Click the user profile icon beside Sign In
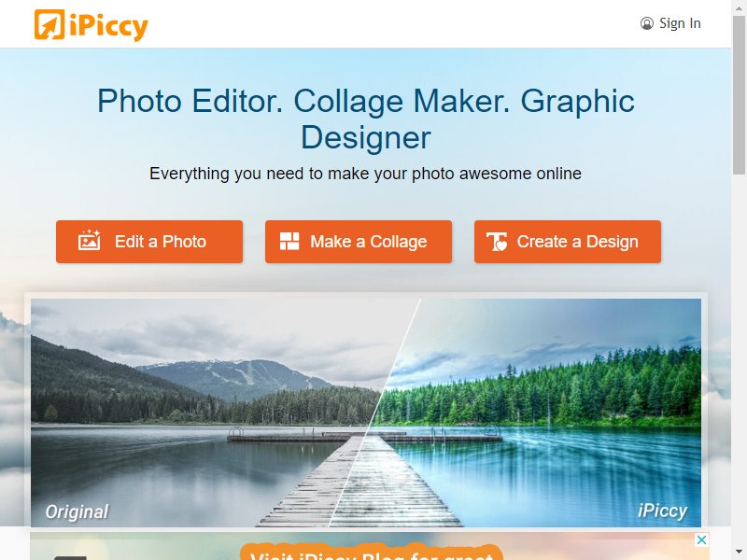 tap(646, 23)
